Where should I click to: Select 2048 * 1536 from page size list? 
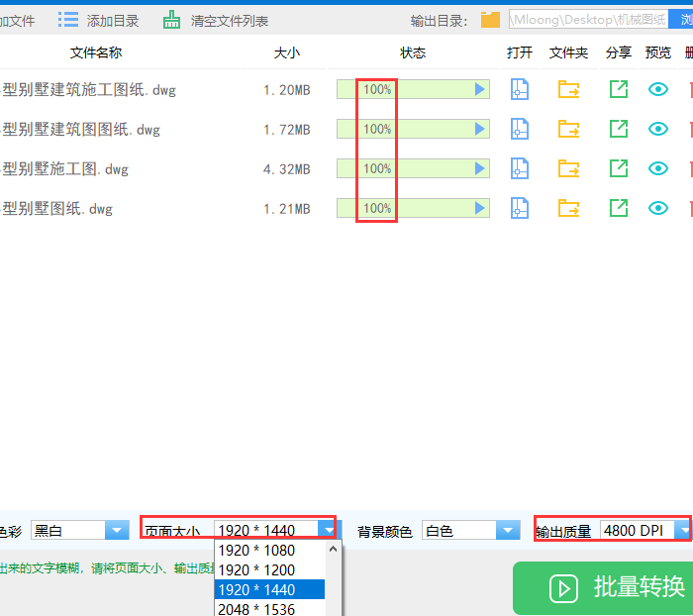pos(269,609)
